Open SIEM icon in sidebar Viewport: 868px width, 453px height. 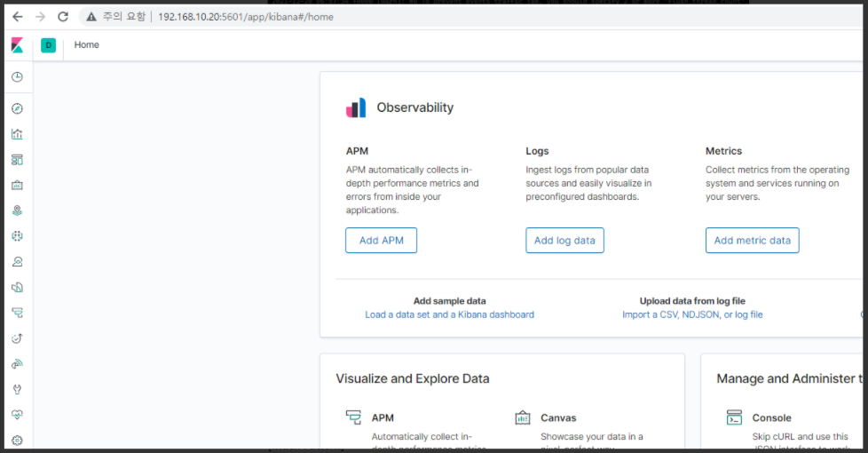(x=17, y=364)
